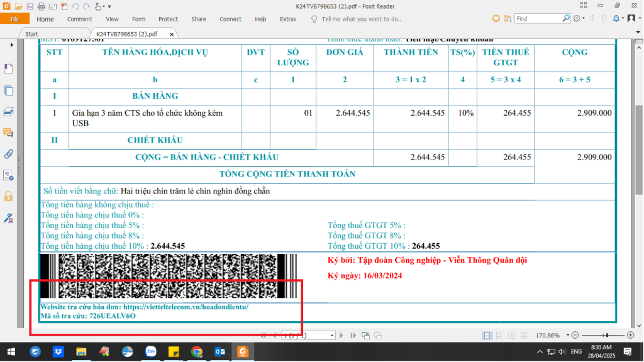This screenshot has height=362, width=644.
Task: Jump to the last page
Action: coord(353,336)
